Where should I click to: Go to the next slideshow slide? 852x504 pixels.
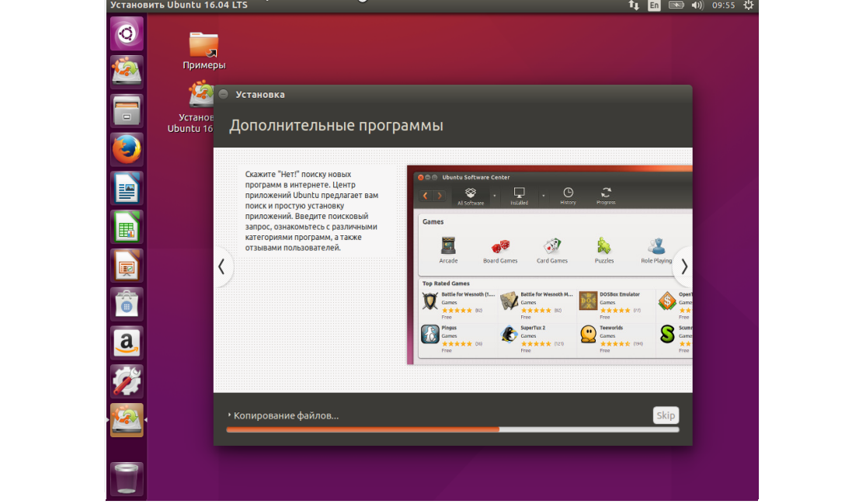pyautogui.click(x=683, y=266)
